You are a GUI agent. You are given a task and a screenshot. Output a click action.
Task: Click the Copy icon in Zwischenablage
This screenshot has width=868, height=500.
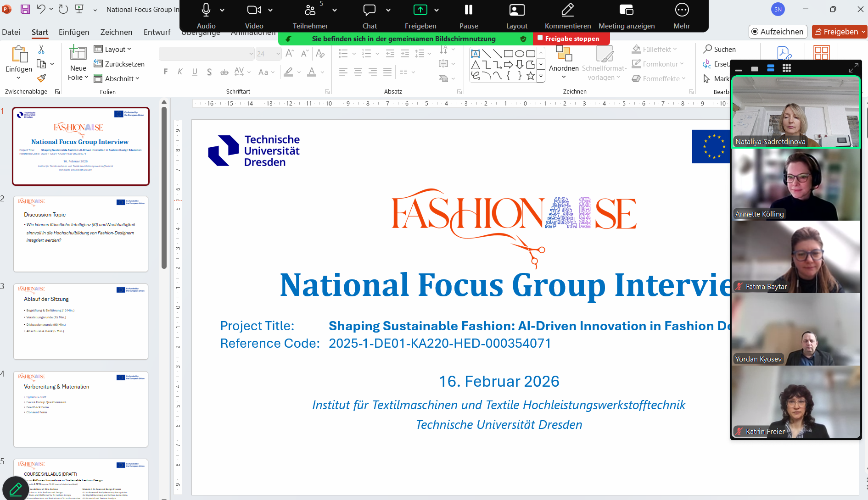click(x=41, y=64)
